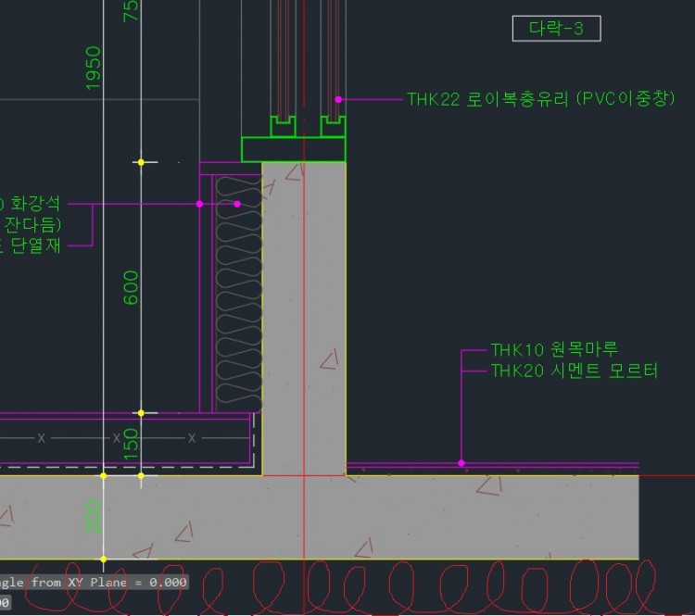695x616 pixels.
Task: Select the 1950 dimension text
Action: [94, 69]
